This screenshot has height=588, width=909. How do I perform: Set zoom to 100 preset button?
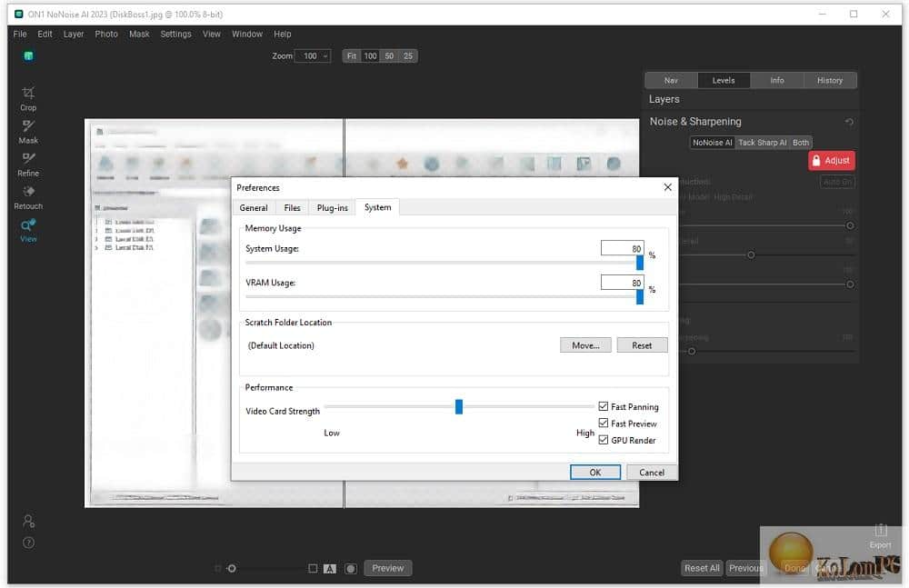pyautogui.click(x=370, y=56)
